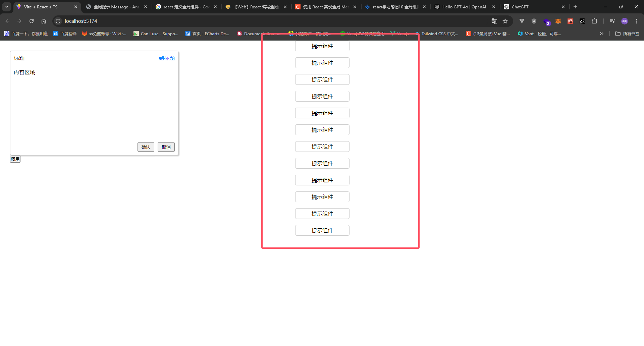Open the MetaMask fox extension
The image size is (644, 346).
click(558, 21)
